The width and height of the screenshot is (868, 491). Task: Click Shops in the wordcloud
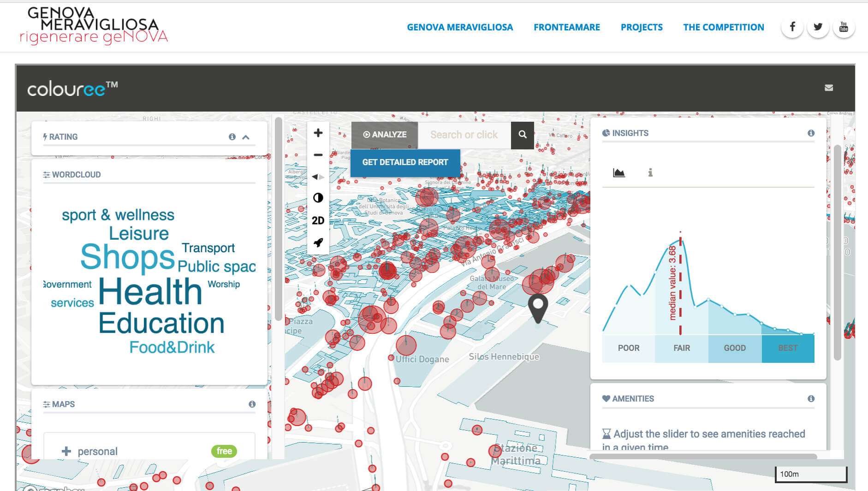pos(128,257)
